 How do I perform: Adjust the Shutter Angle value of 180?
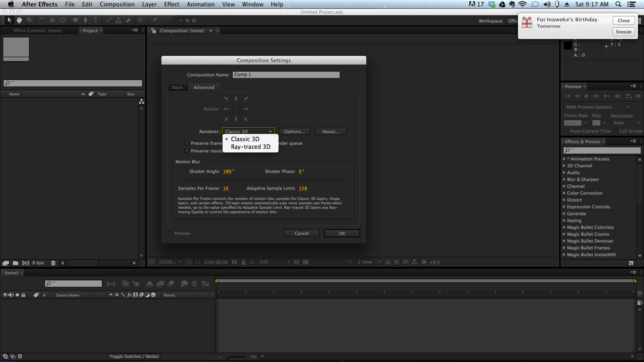tap(227, 171)
